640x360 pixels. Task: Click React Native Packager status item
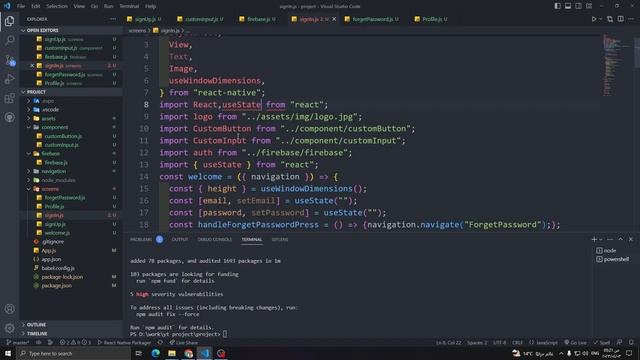[124, 342]
